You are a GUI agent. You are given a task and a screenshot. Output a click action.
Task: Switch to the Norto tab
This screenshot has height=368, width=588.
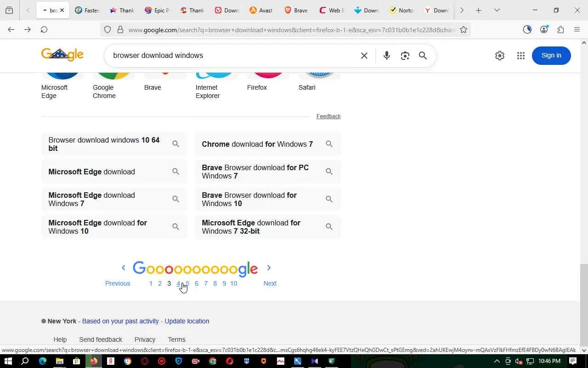[402, 10]
